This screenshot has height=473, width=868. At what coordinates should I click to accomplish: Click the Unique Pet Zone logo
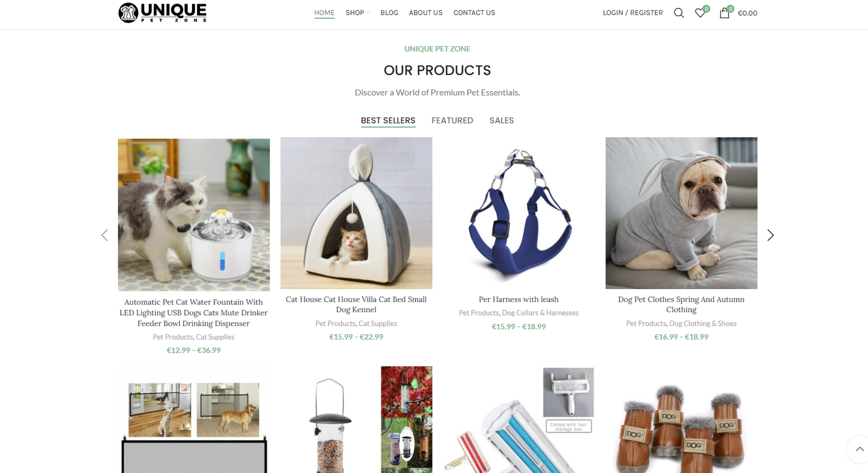pos(163,12)
